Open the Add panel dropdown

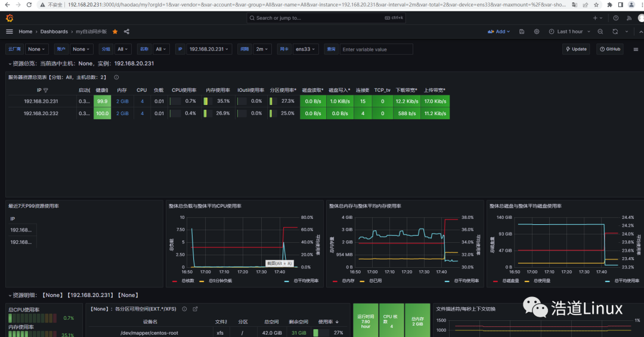point(499,32)
